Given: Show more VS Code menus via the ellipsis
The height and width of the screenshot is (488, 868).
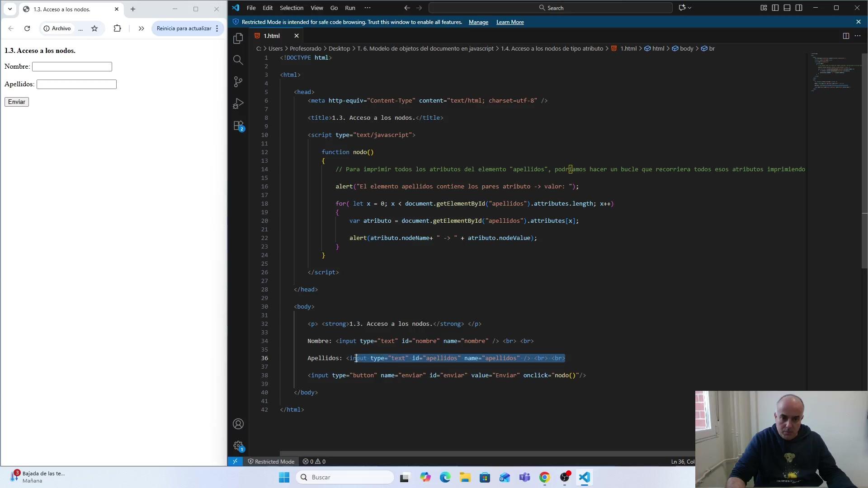Looking at the screenshot, I should [x=367, y=8].
